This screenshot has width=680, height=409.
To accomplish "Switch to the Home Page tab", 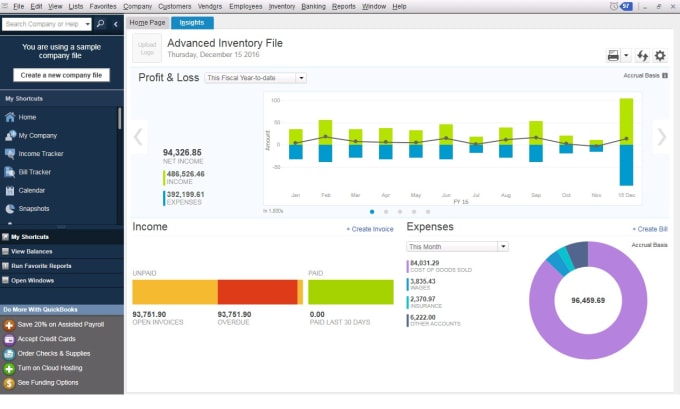I will tap(147, 23).
